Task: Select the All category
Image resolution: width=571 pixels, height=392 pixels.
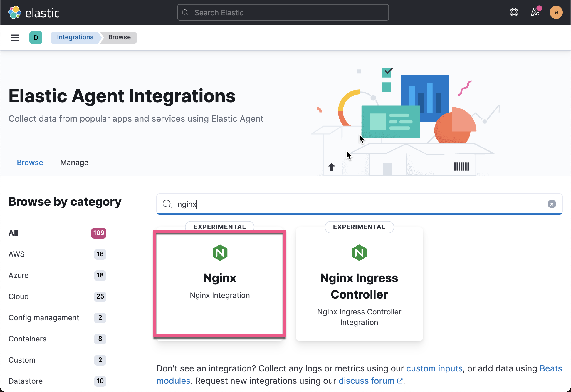Action: point(13,233)
